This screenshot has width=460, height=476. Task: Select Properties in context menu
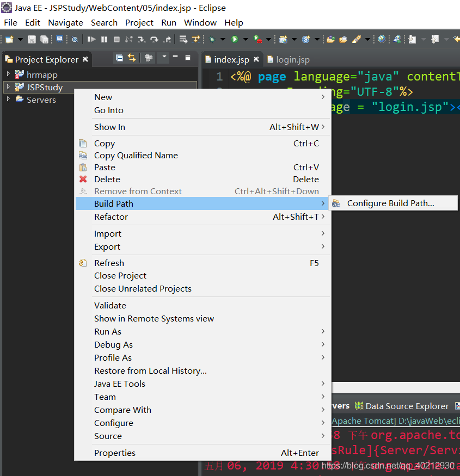203,453
